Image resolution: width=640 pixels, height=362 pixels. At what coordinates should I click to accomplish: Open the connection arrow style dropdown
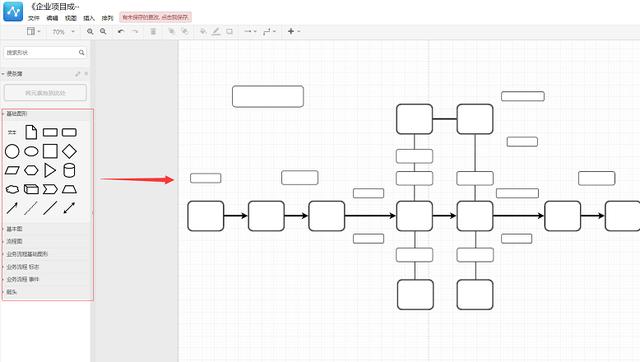click(250, 31)
